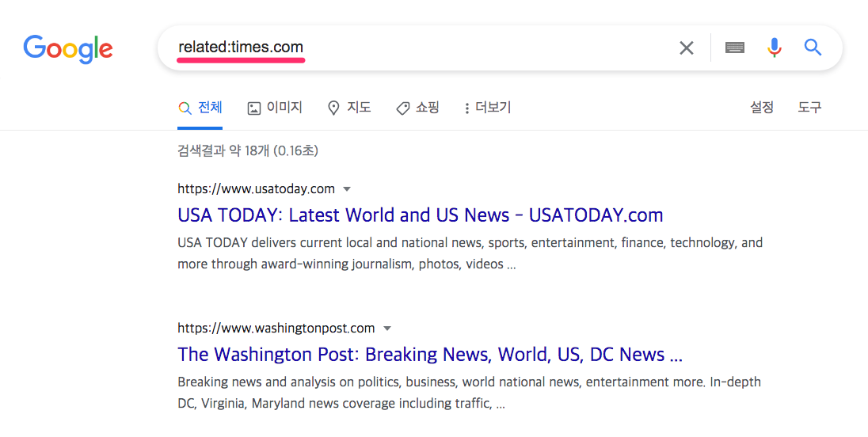Viewport: 868px width, 437px height.
Task: Click the https://www.usatoday.com URL text
Action: point(257,189)
